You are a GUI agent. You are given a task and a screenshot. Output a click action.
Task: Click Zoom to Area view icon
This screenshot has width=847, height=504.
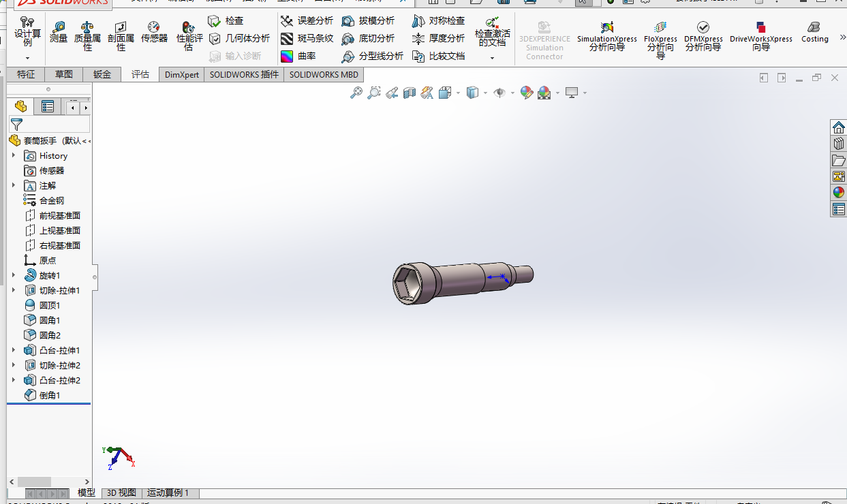coord(374,93)
